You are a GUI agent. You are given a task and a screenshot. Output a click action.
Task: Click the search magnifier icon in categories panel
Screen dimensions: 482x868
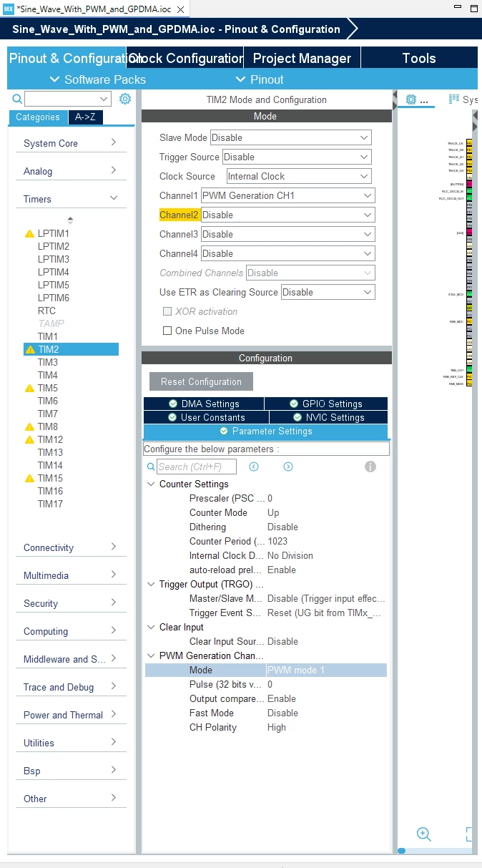(17, 99)
